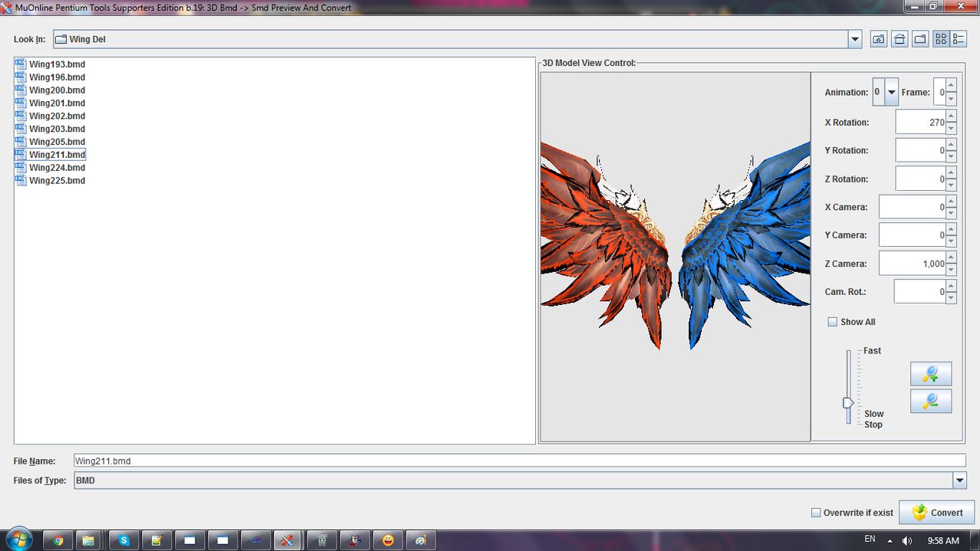980x551 pixels.
Task: Go up one folder level
Action: 879,39
